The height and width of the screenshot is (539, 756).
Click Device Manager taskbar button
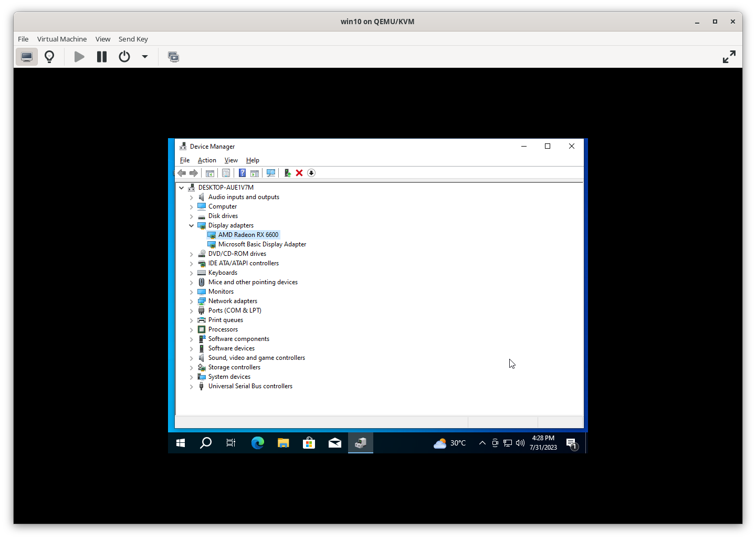pyautogui.click(x=361, y=443)
